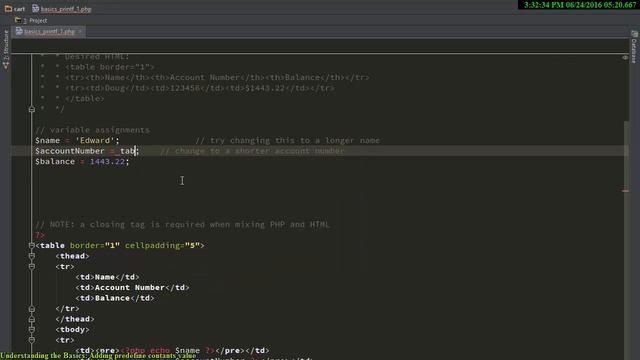Click the Database icon on right strip

pos(634,34)
